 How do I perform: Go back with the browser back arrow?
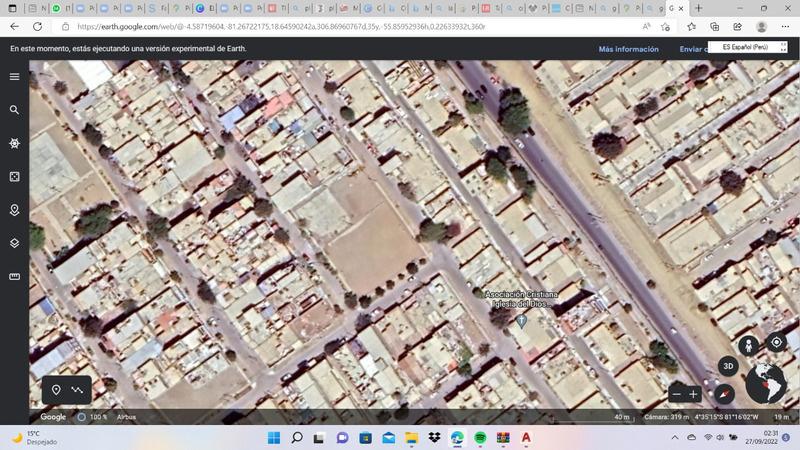click(14, 27)
